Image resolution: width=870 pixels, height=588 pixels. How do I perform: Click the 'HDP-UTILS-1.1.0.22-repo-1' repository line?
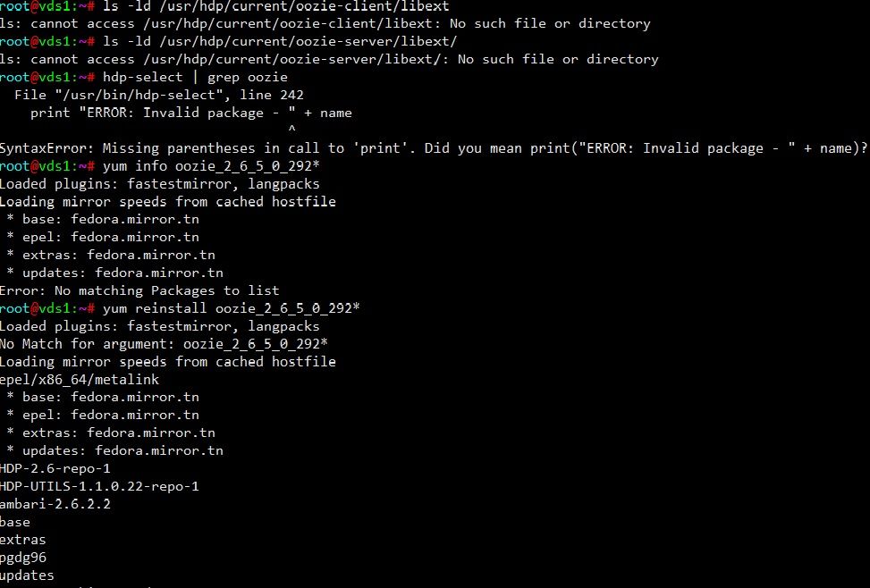coord(99,486)
